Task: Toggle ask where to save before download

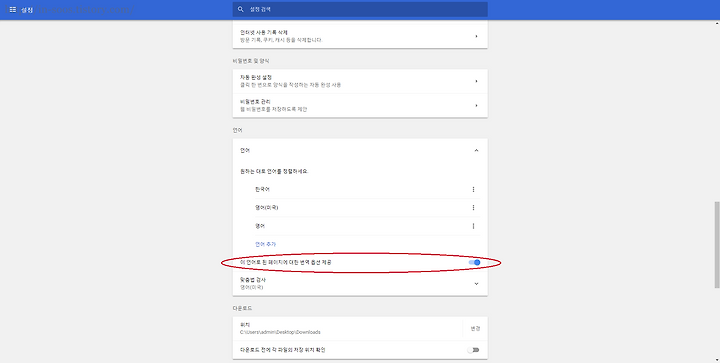Action: [473, 350]
